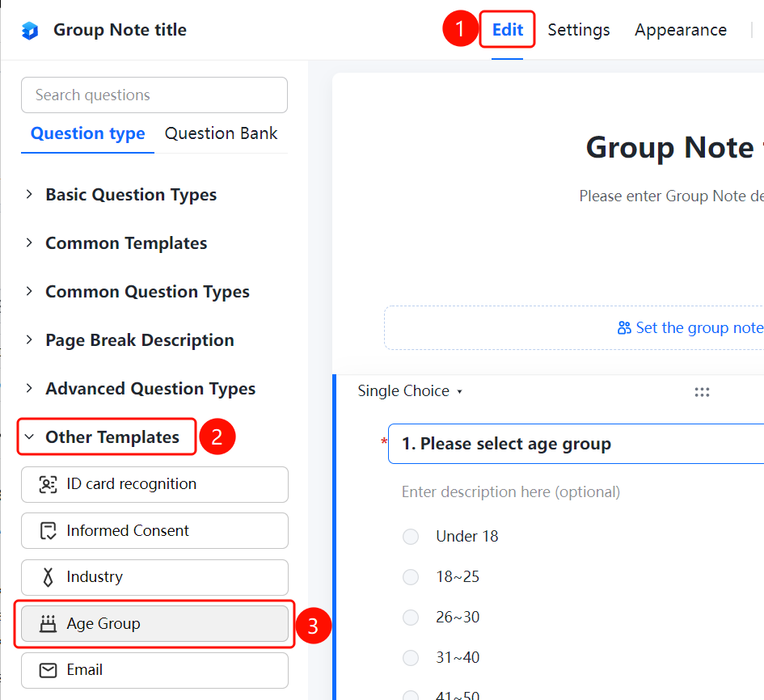
Task: Add an Email template question
Action: (154, 670)
